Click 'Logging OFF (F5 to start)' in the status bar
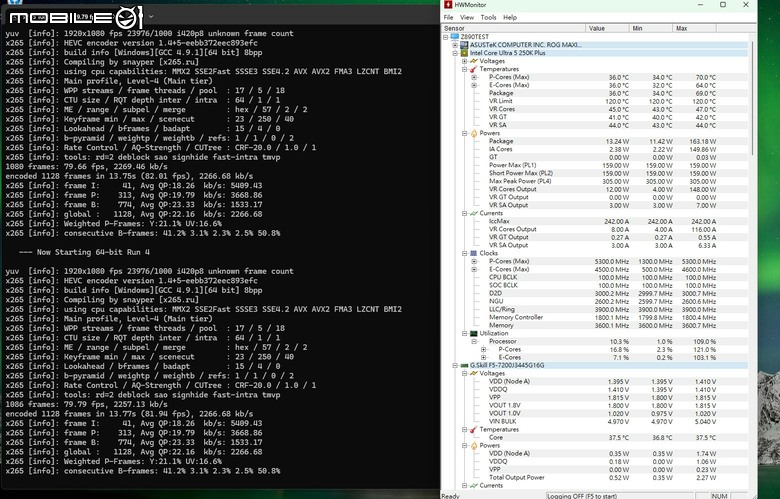The width and height of the screenshot is (780, 499). point(620,496)
